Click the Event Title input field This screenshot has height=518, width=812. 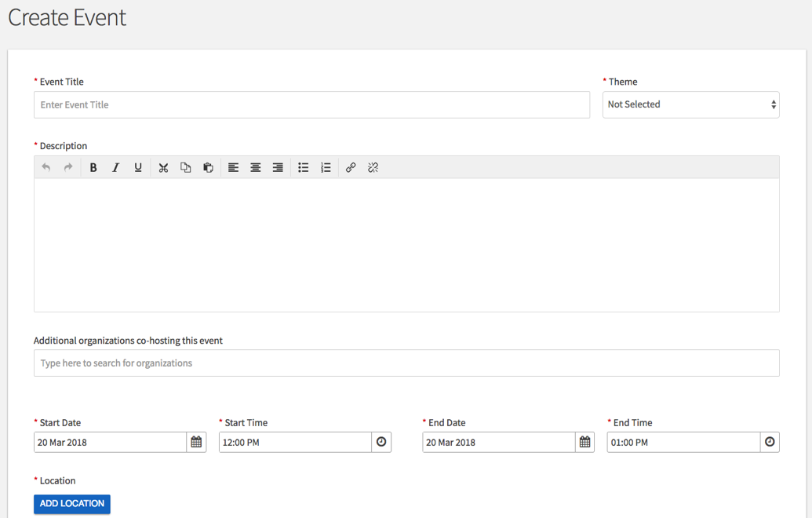[x=311, y=105]
